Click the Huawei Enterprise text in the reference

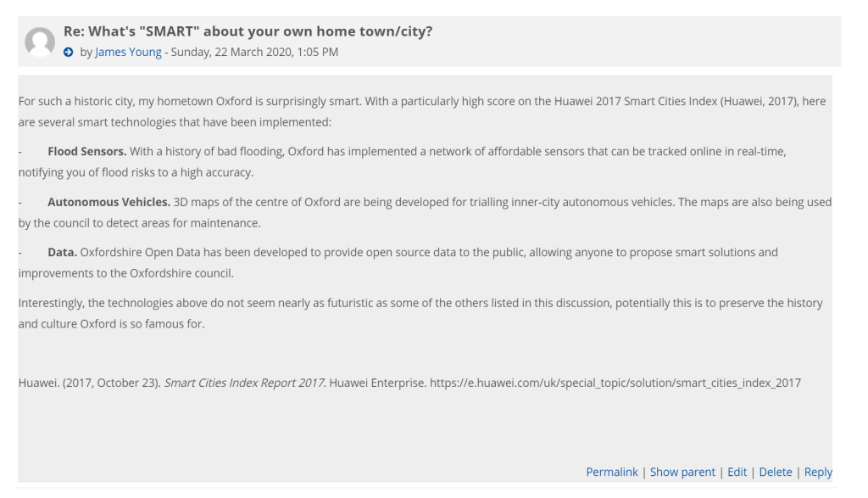click(x=377, y=383)
